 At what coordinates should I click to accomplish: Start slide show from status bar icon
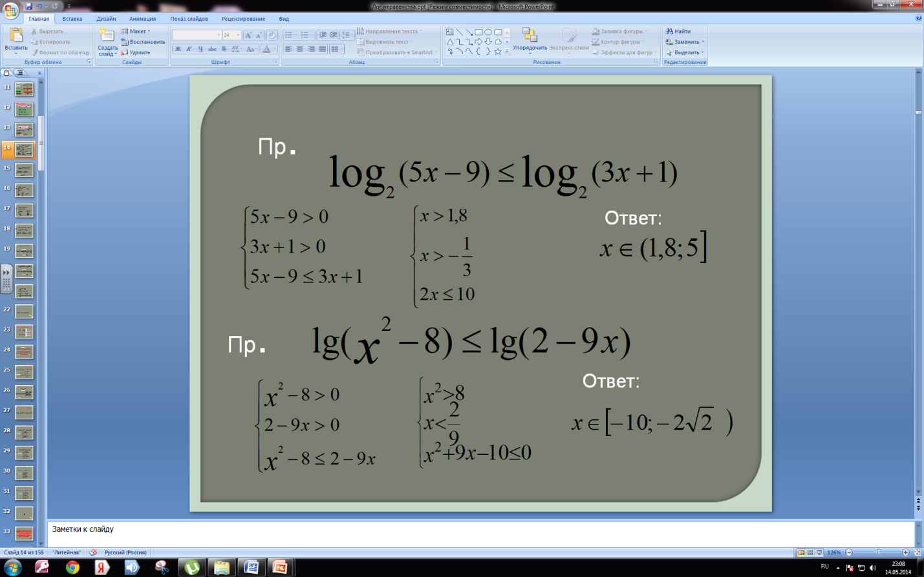click(x=819, y=552)
